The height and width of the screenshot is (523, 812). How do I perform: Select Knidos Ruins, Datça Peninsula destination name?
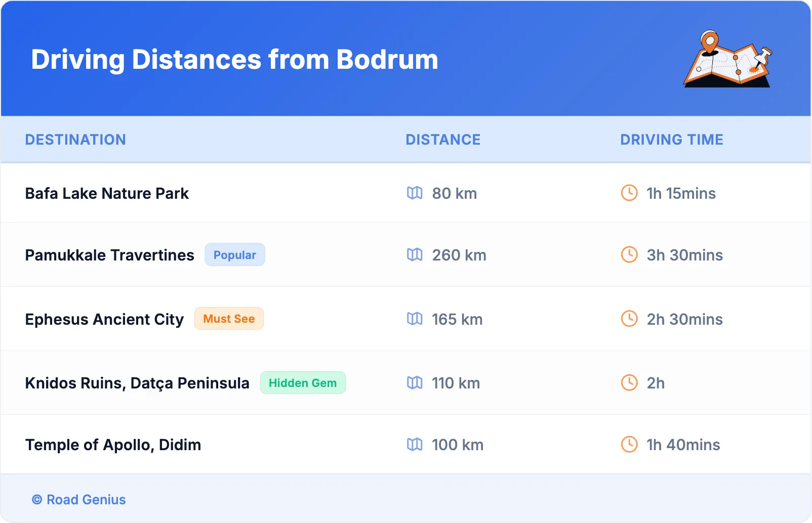tap(137, 383)
